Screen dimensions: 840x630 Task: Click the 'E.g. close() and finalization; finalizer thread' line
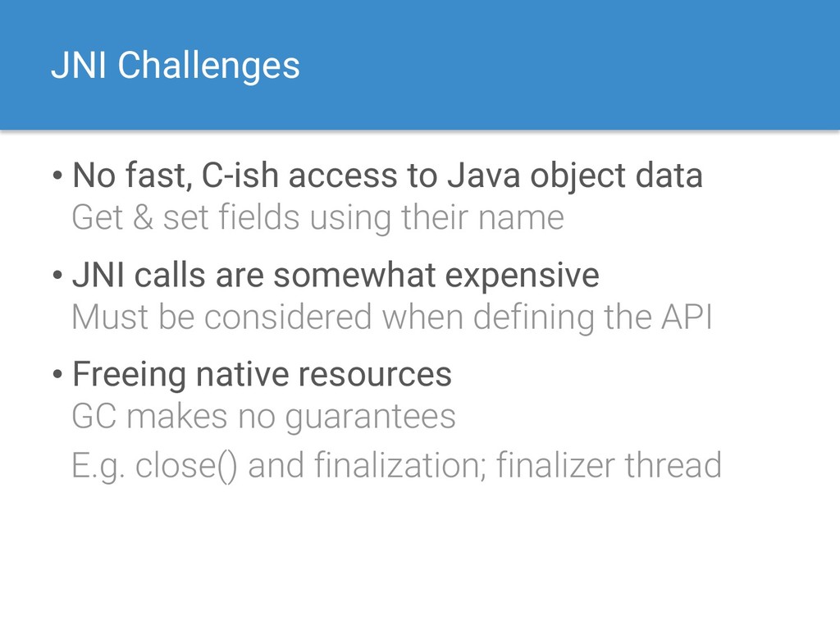click(396, 465)
